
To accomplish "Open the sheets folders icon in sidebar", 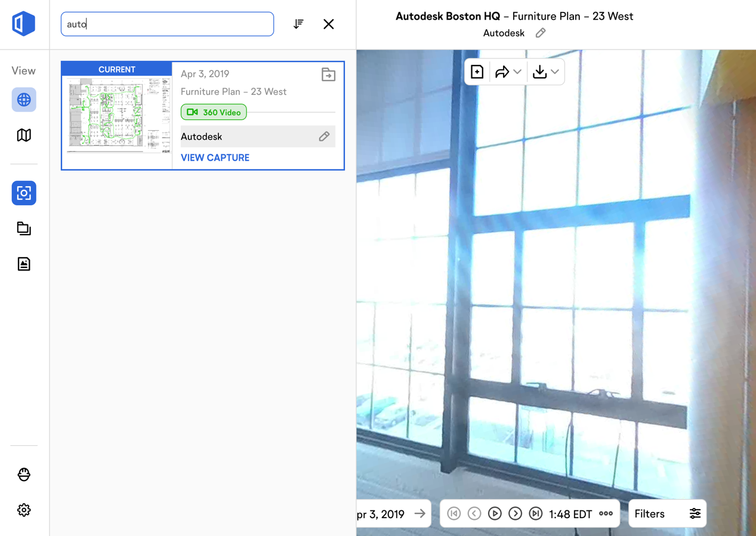I will pos(24,229).
